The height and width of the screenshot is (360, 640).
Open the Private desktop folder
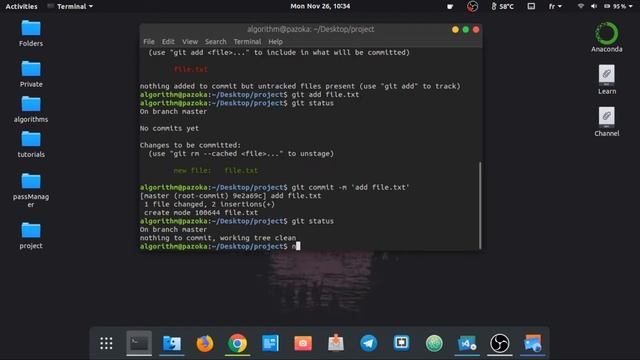[31, 73]
